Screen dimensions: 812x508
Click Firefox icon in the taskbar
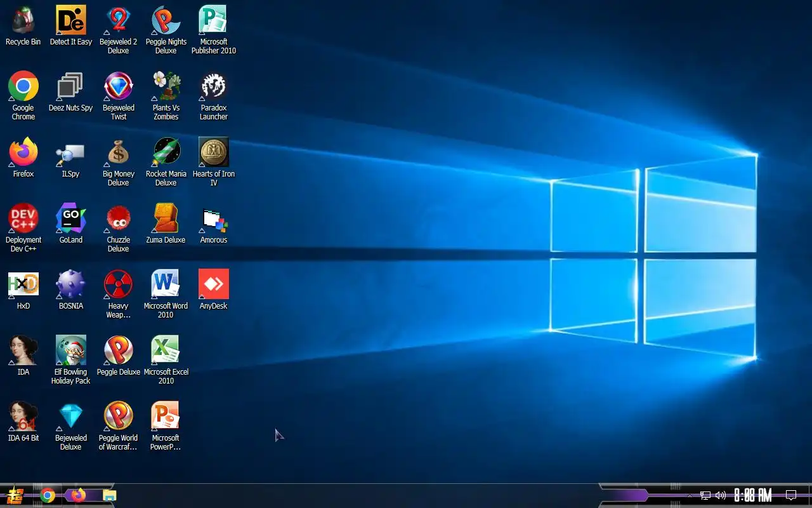coord(78,495)
